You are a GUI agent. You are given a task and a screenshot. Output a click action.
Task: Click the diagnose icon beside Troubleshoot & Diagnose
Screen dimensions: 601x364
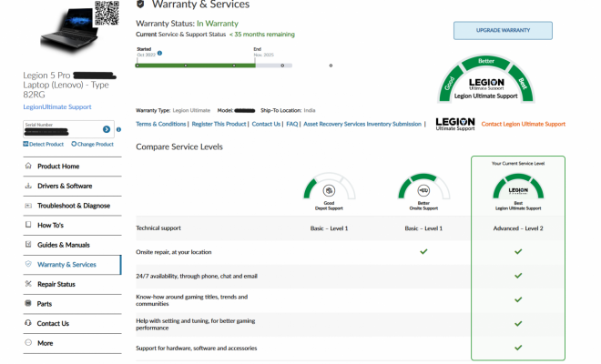coord(28,206)
